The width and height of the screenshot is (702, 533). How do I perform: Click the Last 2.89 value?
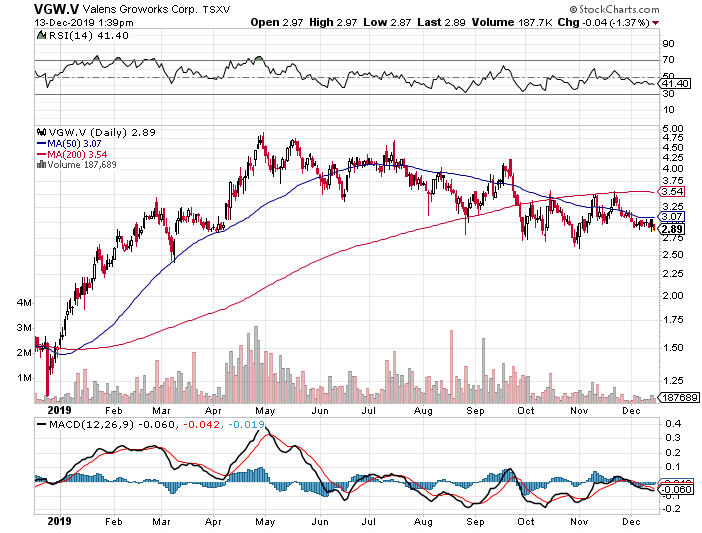[441, 22]
